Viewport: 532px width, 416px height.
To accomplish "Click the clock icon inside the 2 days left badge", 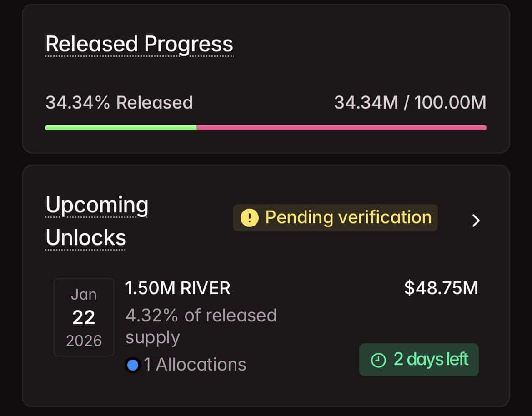I will (378, 360).
